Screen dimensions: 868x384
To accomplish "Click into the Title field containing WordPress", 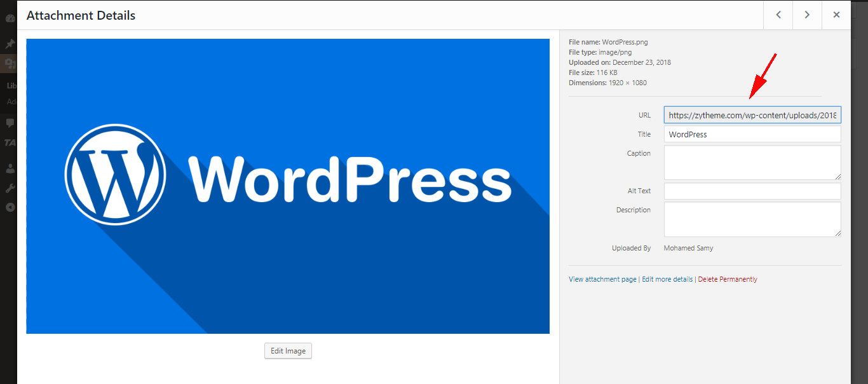I will coord(752,134).
